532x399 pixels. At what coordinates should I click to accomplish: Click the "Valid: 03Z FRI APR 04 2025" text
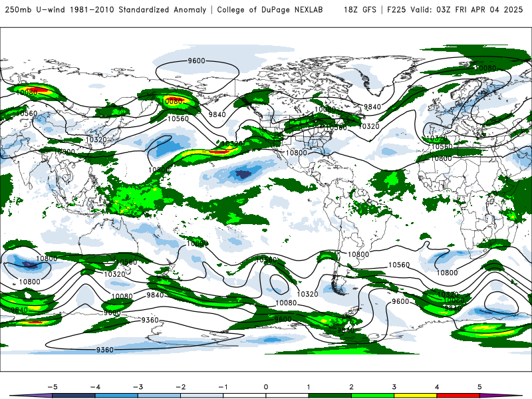467,9
